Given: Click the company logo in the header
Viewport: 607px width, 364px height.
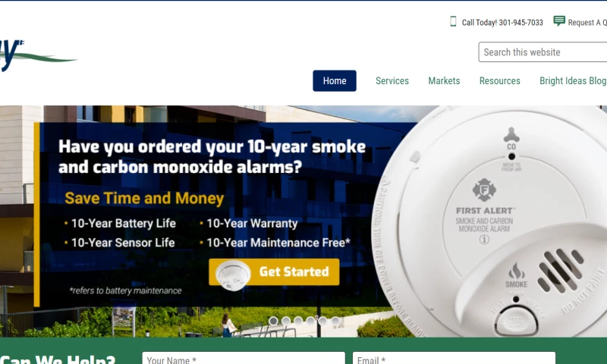Looking at the screenshot, I should 39,55.
